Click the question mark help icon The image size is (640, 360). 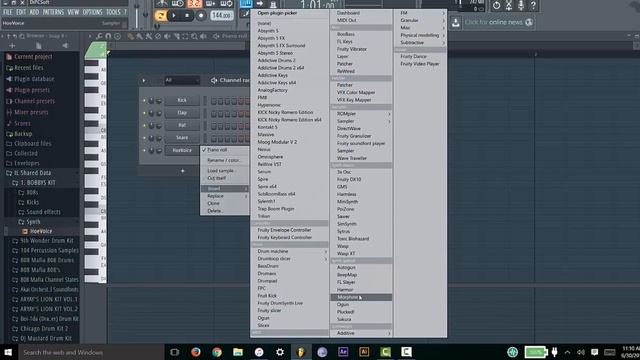click(533, 5)
